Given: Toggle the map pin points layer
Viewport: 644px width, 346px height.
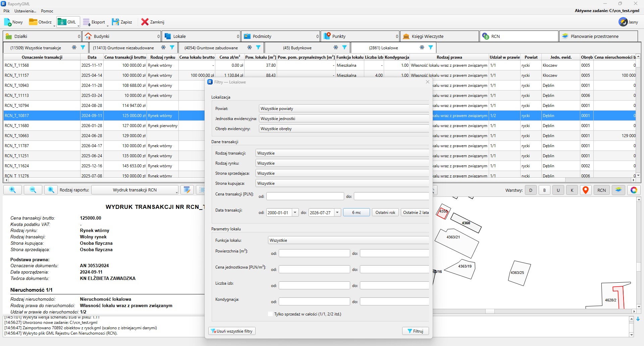Looking at the screenshot, I should pyautogui.click(x=586, y=190).
